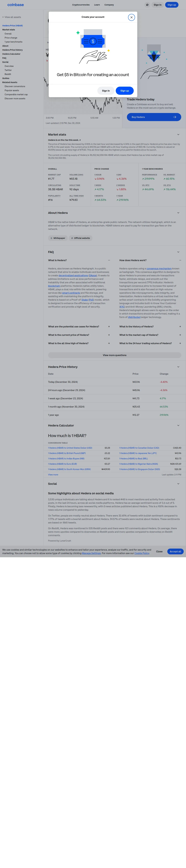Open smart contracts link in FAQ
186x868 pixels.
71,293
